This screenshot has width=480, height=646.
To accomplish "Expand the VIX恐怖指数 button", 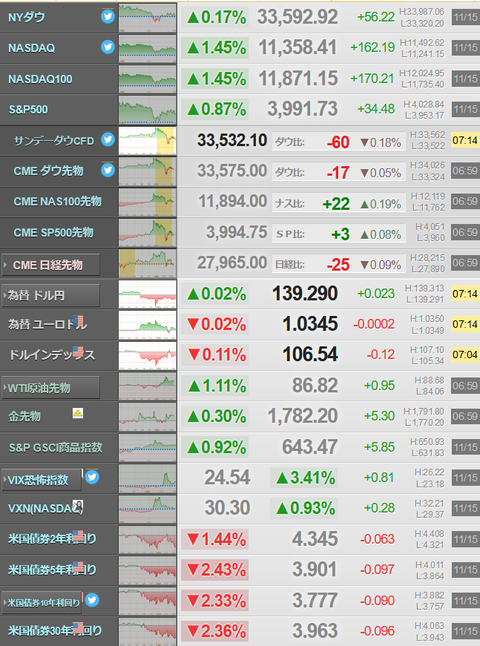I will click(41, 480).
